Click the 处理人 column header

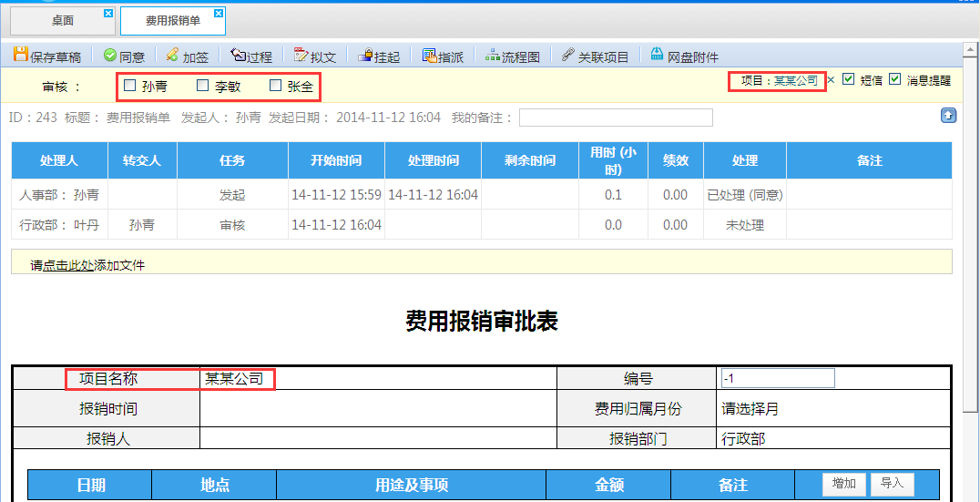coord(59,160)
